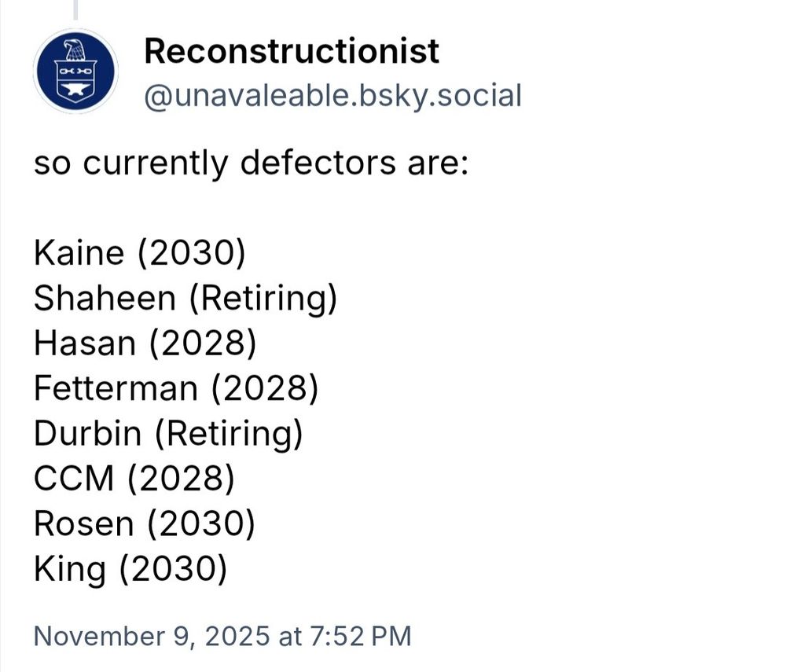786x672 pixels.
Task: Click the 'so currently defectors are:' line
Action: [x=250, y=163]
